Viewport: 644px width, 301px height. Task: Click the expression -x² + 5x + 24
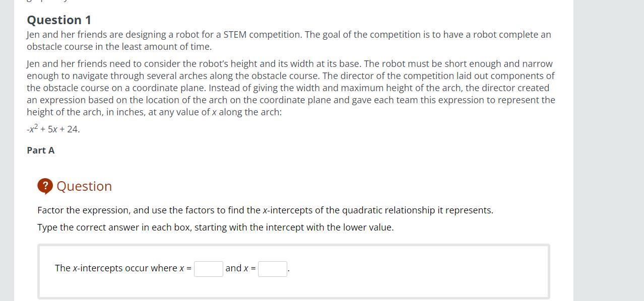tap(53, 129)
